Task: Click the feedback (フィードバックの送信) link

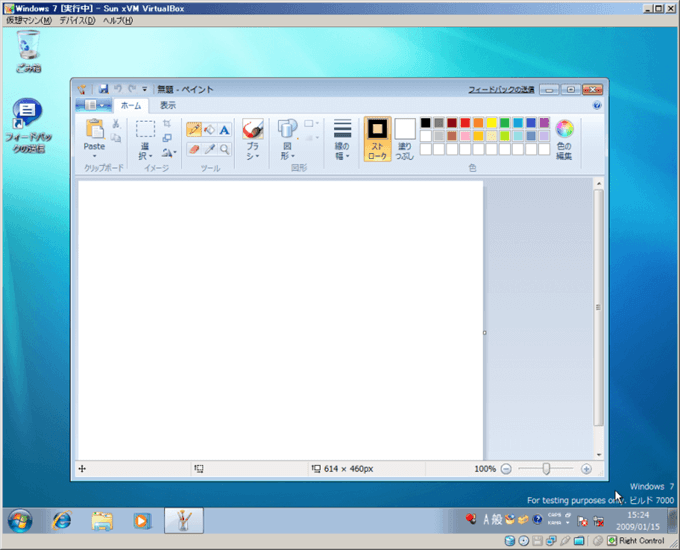Action: pos(501,90)
